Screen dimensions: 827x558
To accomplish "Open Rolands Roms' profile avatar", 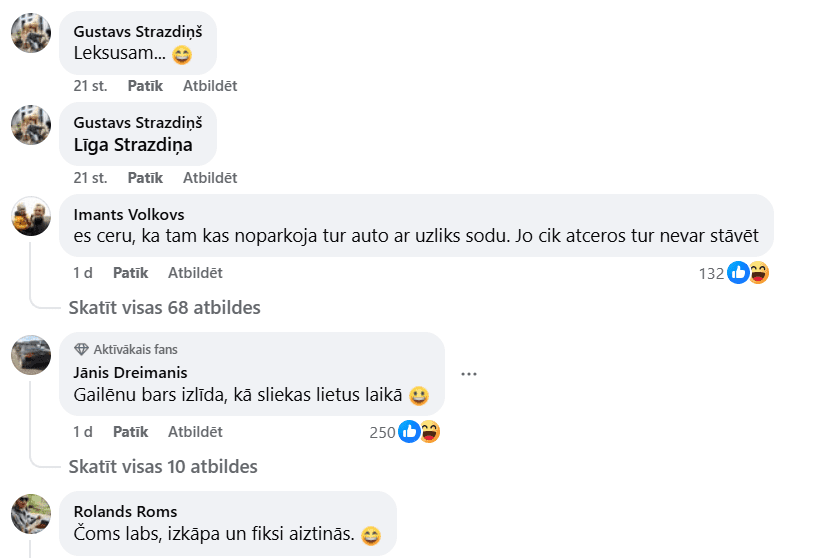I will [31, 513].
